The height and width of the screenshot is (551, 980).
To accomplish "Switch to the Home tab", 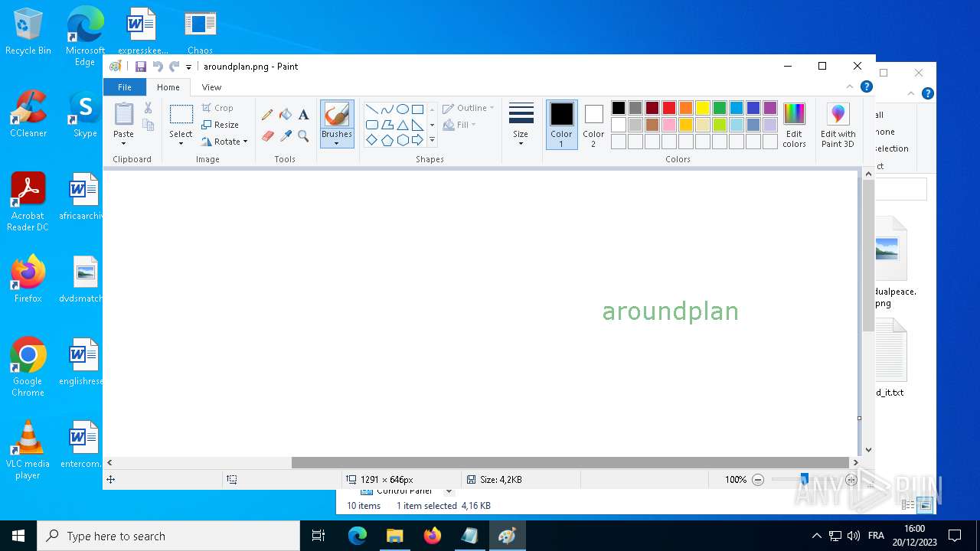I will 168,87.
